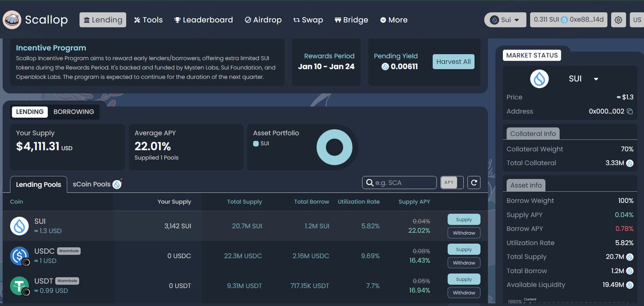Click the Incentive Program heading

coord(51,48)
